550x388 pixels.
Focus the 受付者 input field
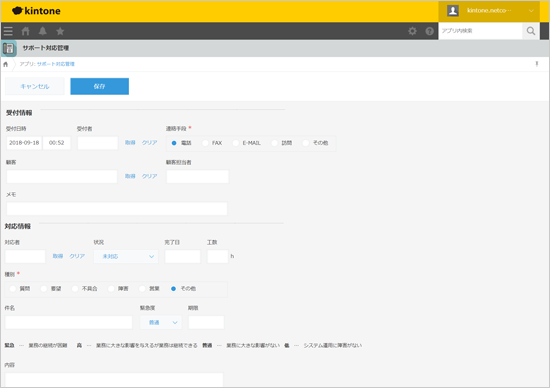coord(98,143)
